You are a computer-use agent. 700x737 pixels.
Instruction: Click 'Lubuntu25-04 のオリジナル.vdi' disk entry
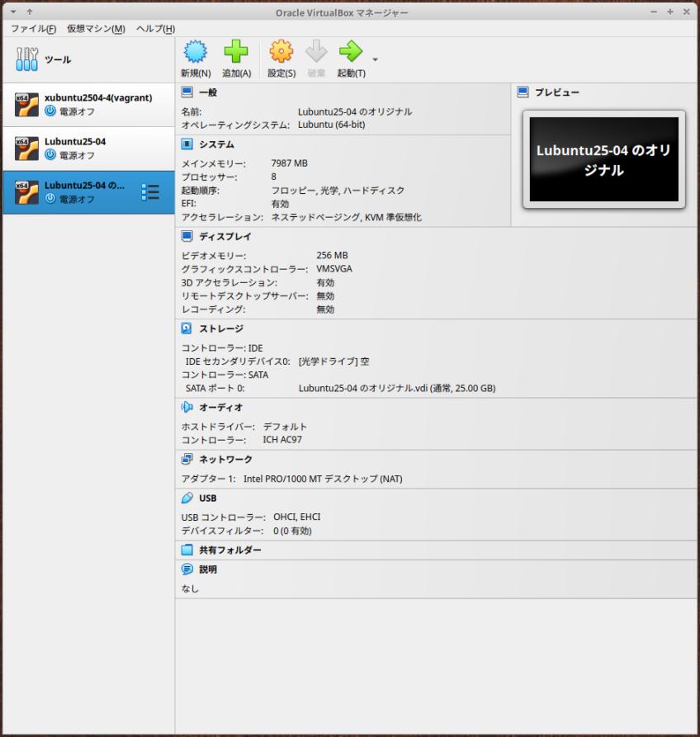coord(397,388)
